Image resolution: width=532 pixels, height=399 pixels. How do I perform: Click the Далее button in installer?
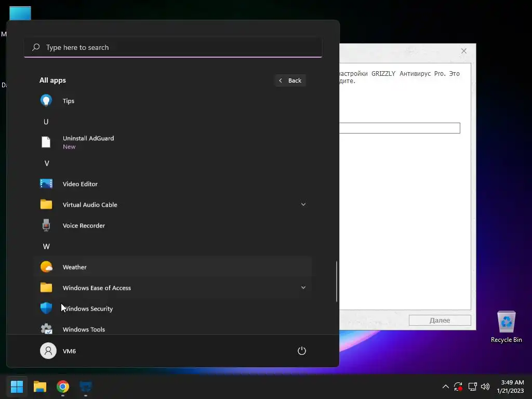[440, 320]
